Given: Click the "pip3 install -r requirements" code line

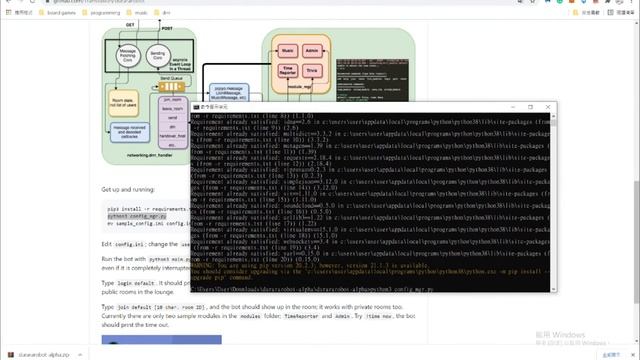Looking at the screenshot, I should click(148, 209).
